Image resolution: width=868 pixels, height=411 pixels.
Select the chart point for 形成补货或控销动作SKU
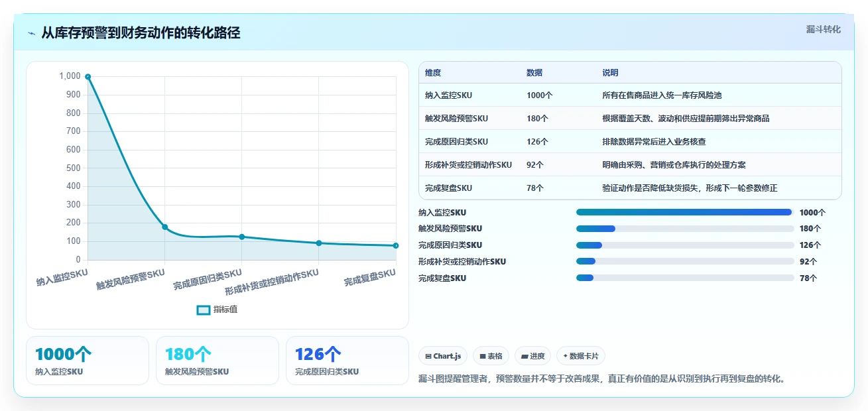coord(319,243)
